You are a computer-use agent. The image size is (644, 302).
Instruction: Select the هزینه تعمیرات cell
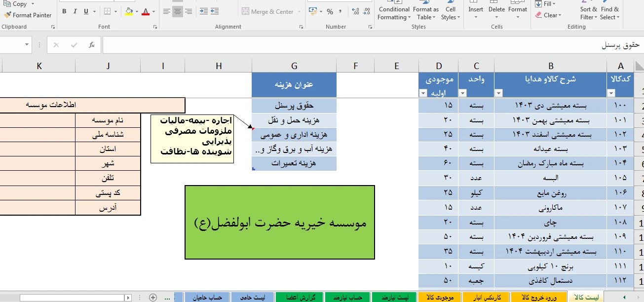click(x=294, y=163)
